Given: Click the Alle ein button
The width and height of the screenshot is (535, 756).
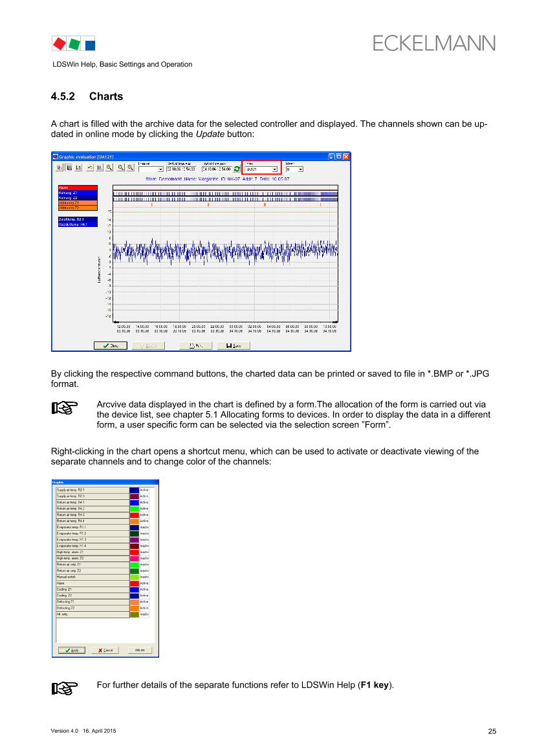Looking at the screenshot, I should (140, 650).
